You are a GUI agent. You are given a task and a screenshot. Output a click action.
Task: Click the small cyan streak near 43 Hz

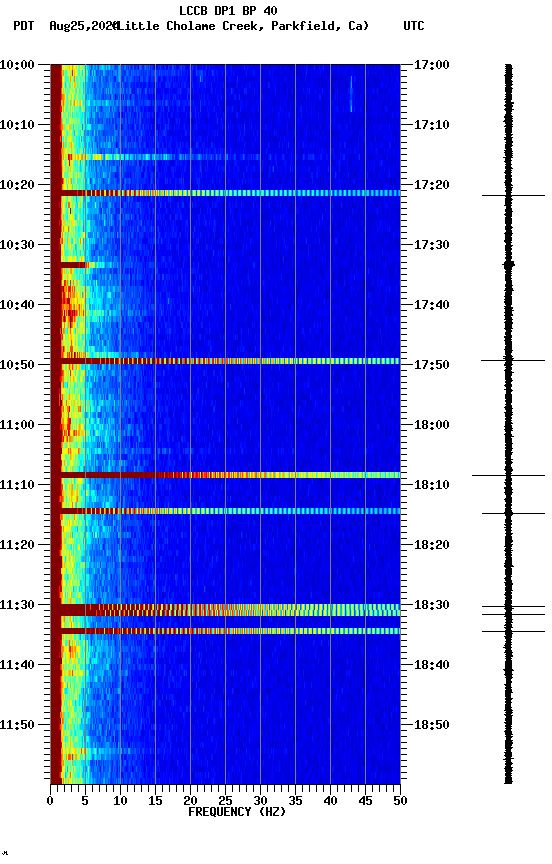tap(351, 94)
